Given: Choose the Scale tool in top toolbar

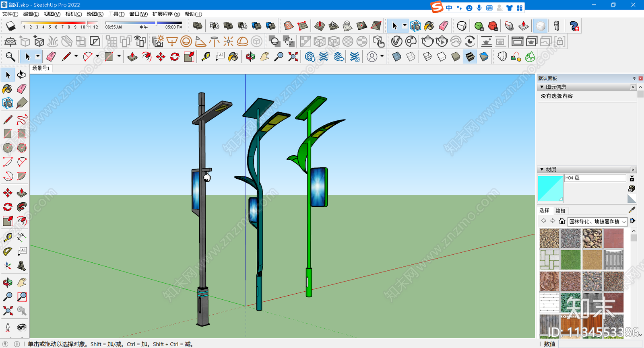Looking at the screenshot, I should [189, 57].
